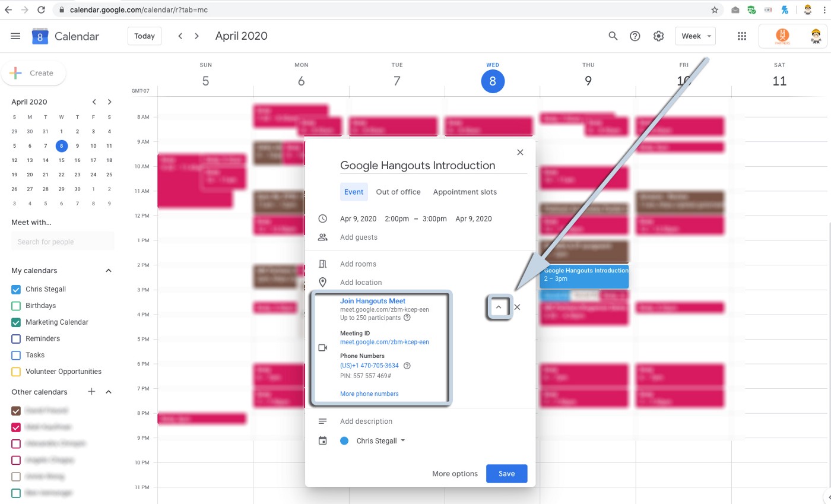Open the support help icon

click(x=635, y=36)
